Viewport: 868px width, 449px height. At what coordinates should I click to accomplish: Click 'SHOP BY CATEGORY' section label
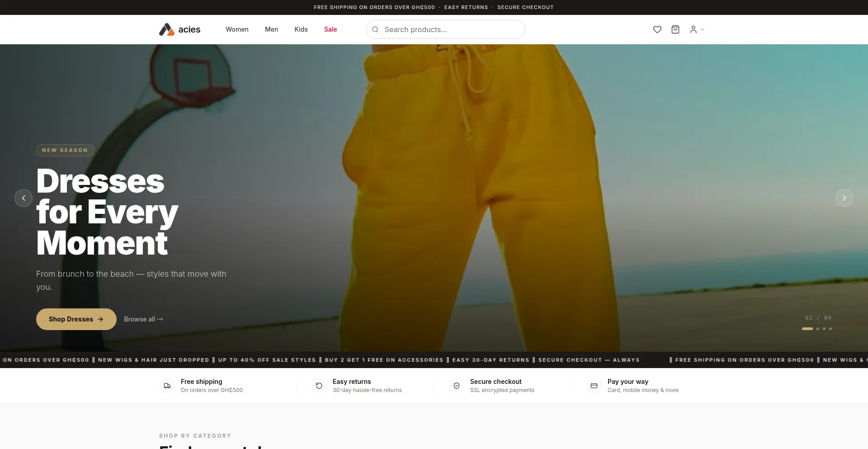pyautogui.click(x=195, y=436)
